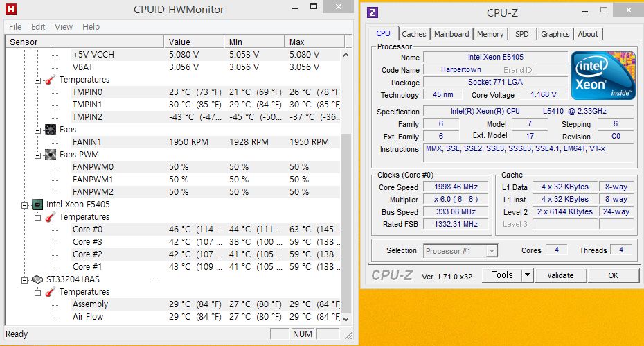This screenshot has height=346, width=644.
Task: Click the Core Voltage value 1.168 V
Action: click(544, 94)
